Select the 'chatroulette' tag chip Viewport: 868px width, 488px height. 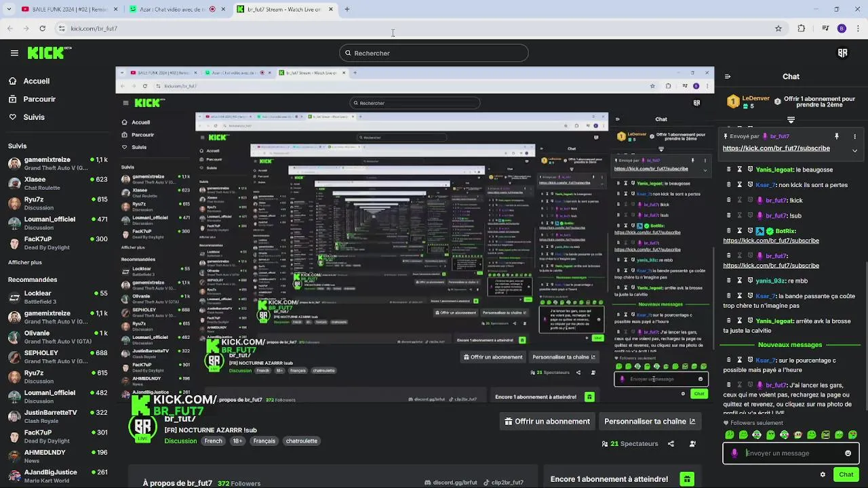point(302,441)
